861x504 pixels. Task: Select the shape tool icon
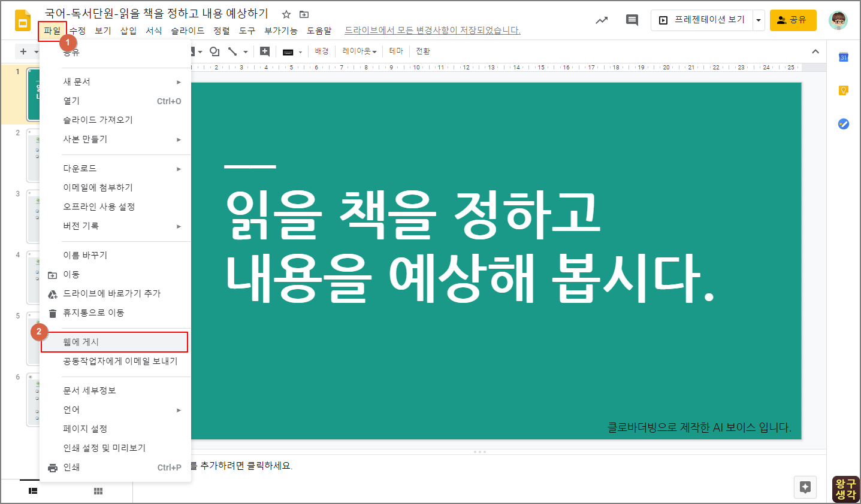tap(215, 51)
